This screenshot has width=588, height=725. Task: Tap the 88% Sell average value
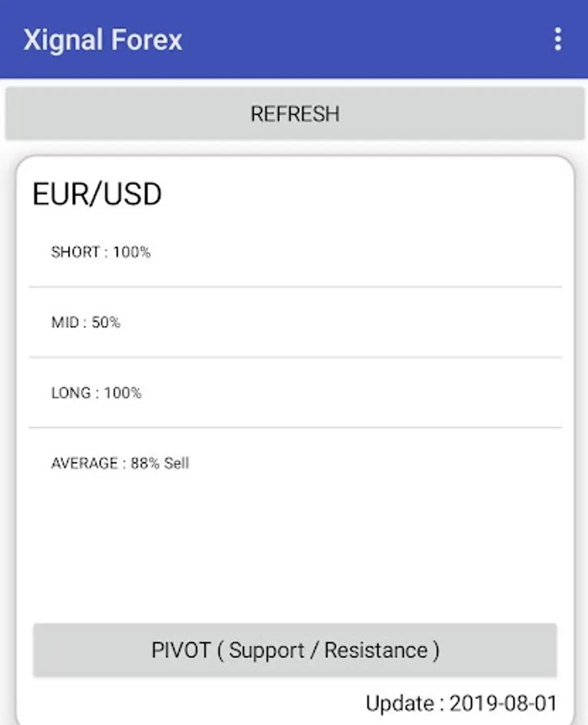pos(159,464)
